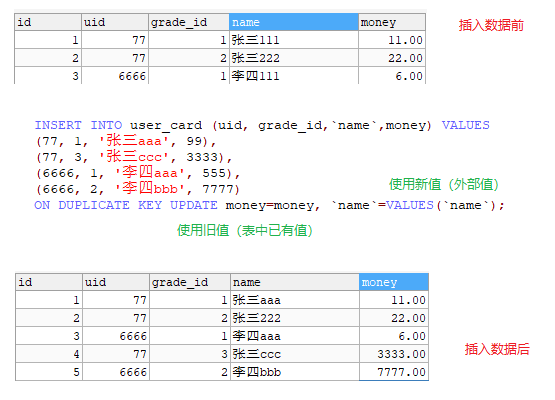Click the 11.00 cell in the before-insert table

(x=392, y=40)
